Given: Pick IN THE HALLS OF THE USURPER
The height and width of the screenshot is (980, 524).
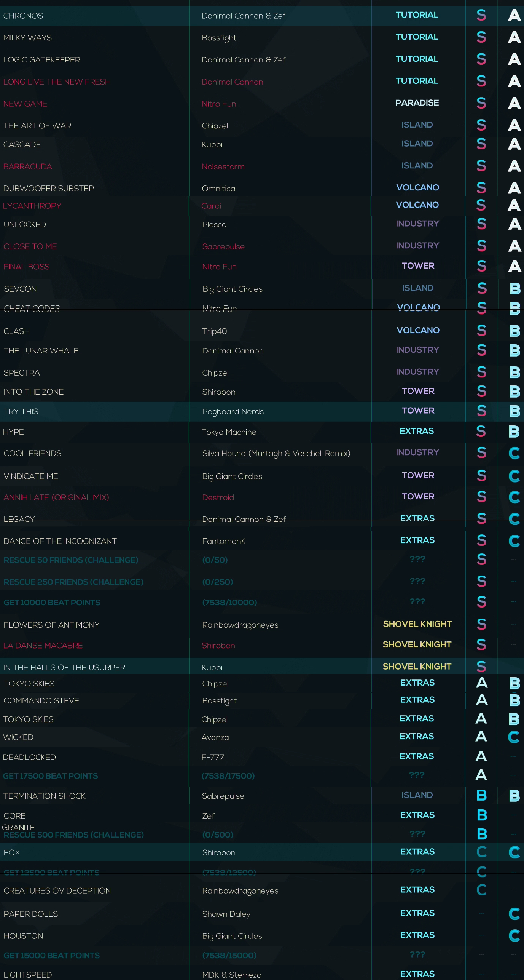Looking at the screenshot, I should click(64, 667).
